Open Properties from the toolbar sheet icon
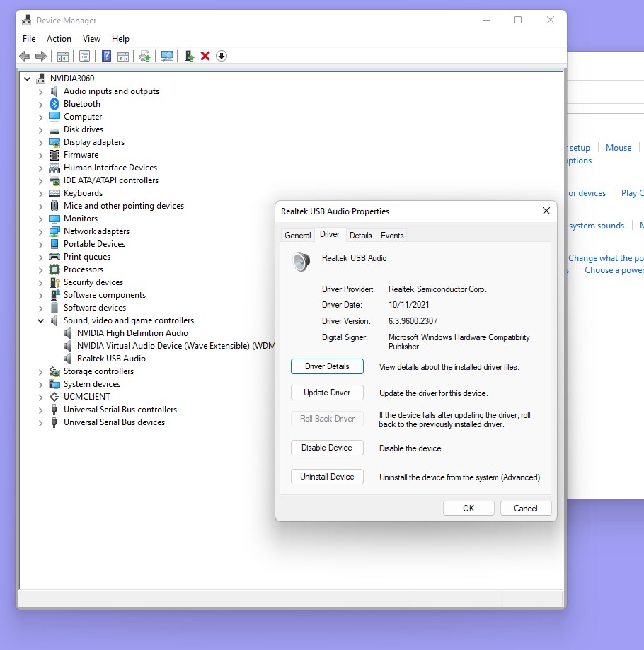Image resolution: width=644 pixels, height=650 pixels. tap(85, 56)
